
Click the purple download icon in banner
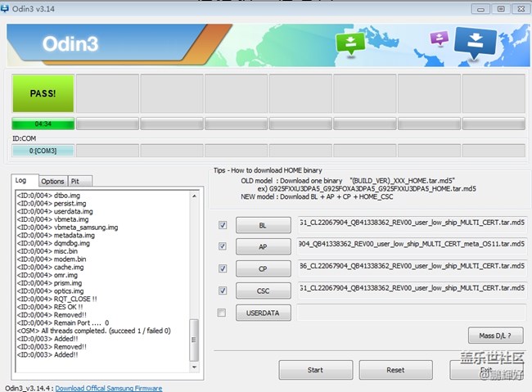pyautogui.click(x=440, y=38)
